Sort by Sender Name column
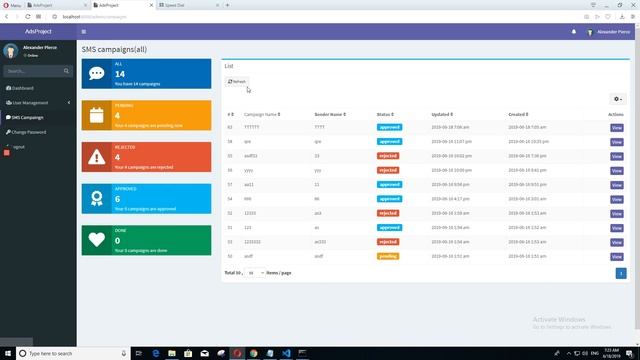Image resolution: width=640 pixels, height=360 pixels. 330,115
